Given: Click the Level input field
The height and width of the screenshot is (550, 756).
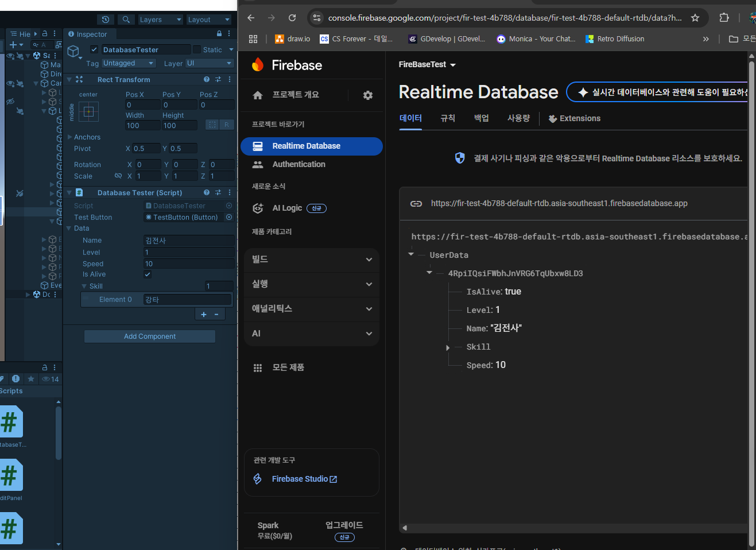Looking at the screenshot, I should tap(188, 252).
